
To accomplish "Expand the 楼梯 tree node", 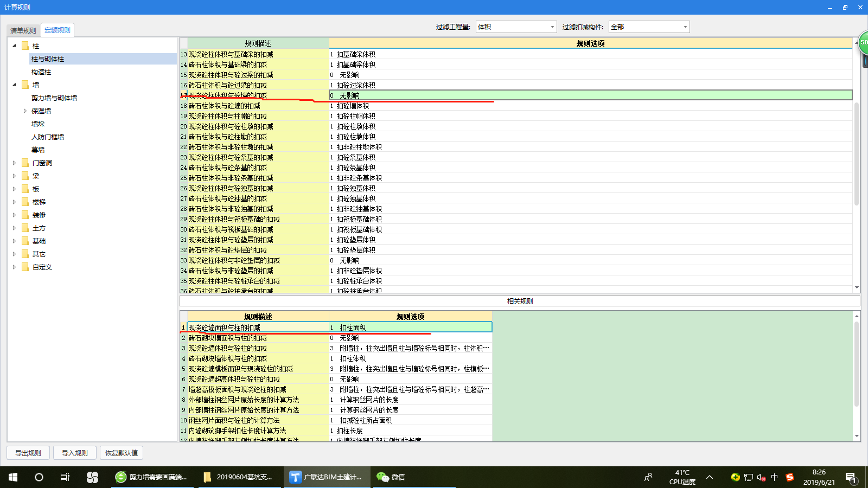I will pos(14,202).
